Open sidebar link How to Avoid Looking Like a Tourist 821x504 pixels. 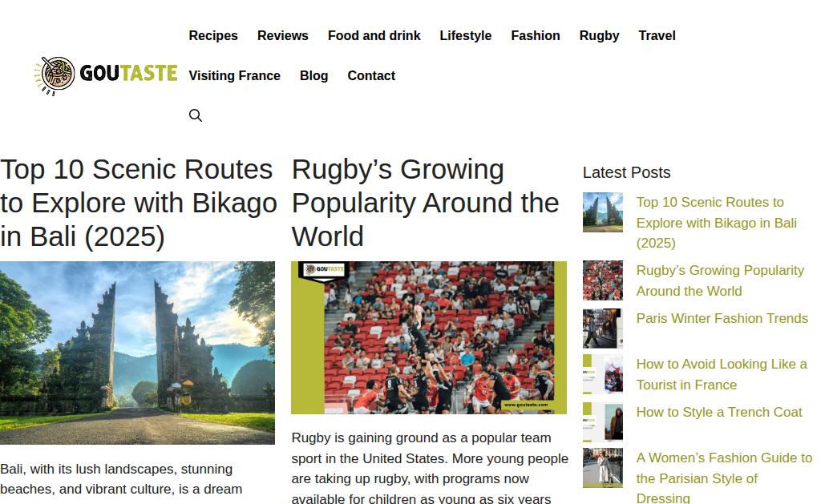(722, 374)
